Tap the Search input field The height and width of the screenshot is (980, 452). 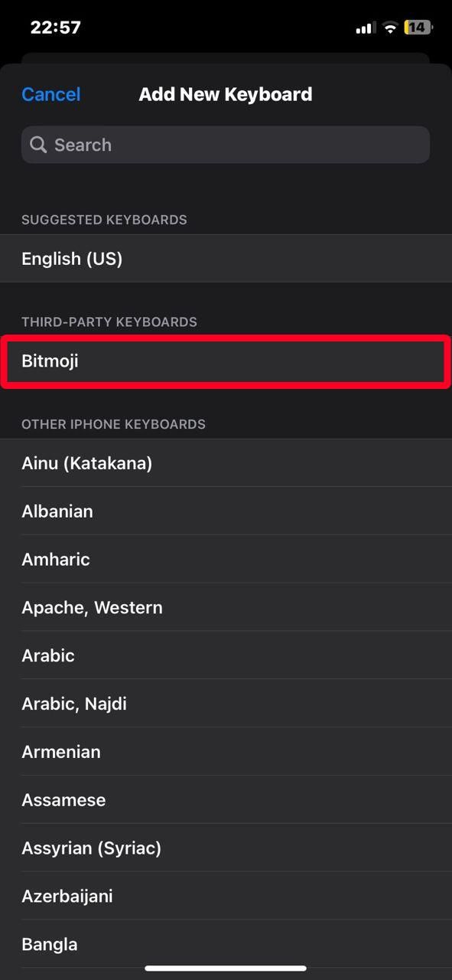click(226, 145)
